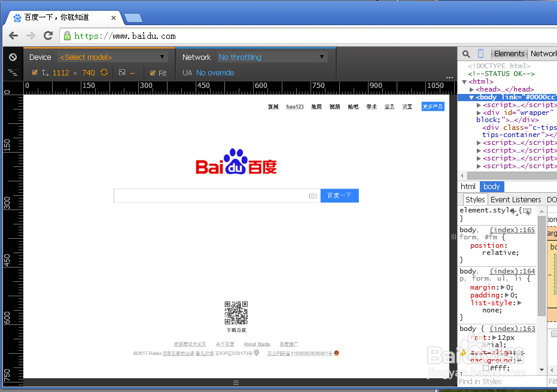
Task: Close the Baidu browser tab
Action: (x=113, y=18)
